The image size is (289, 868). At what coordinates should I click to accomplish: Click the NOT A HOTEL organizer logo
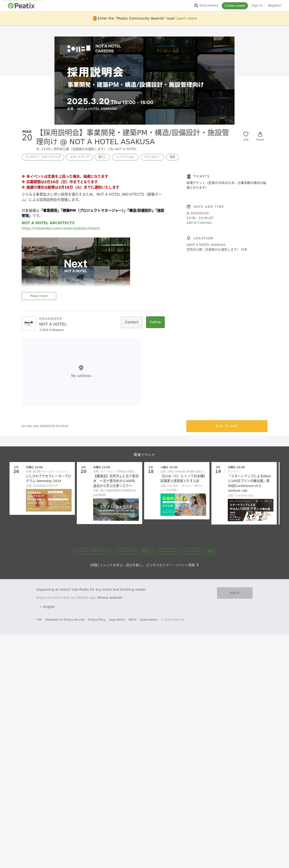[29, 323]
